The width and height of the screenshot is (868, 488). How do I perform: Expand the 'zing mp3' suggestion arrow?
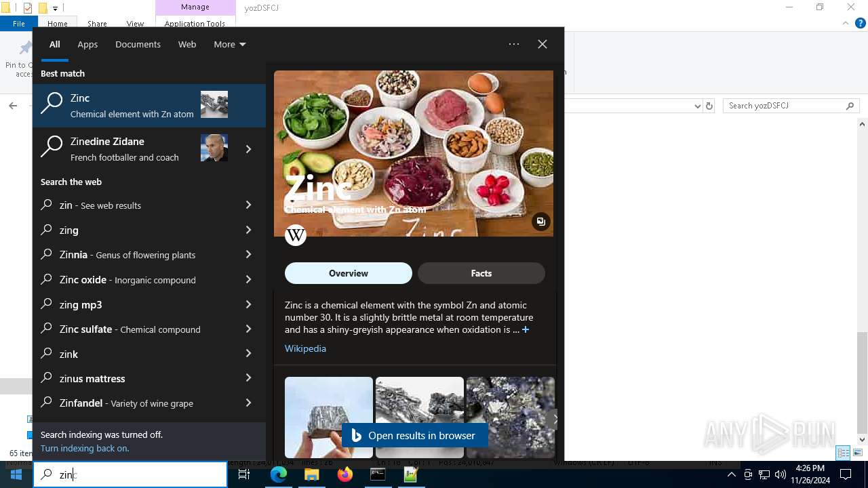tap(248, 304)
